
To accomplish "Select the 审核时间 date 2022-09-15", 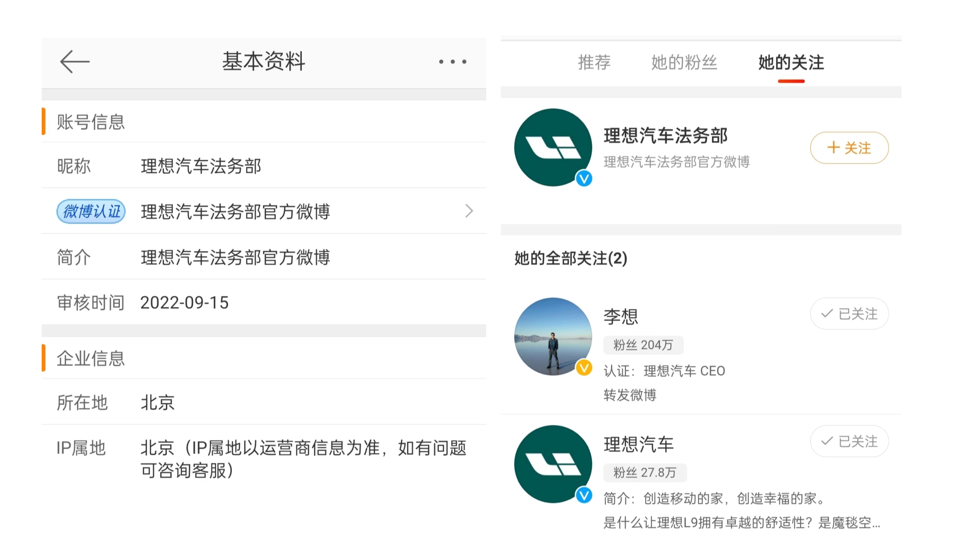I will pyautogui.click(x=185, y=303).
